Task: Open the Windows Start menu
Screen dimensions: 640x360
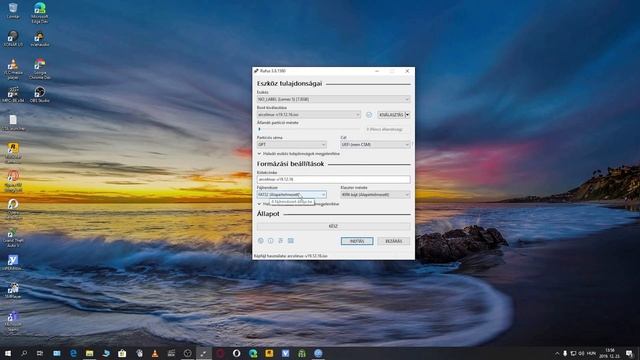Action: 8,353
